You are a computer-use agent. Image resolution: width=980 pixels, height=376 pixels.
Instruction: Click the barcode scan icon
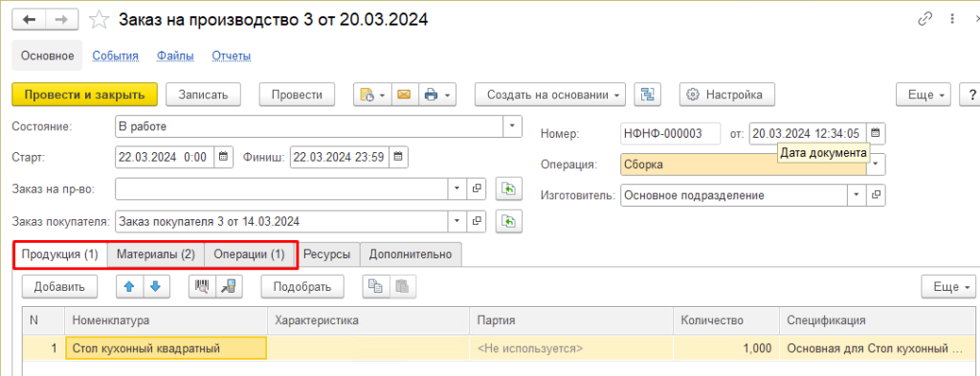[202, 287]
